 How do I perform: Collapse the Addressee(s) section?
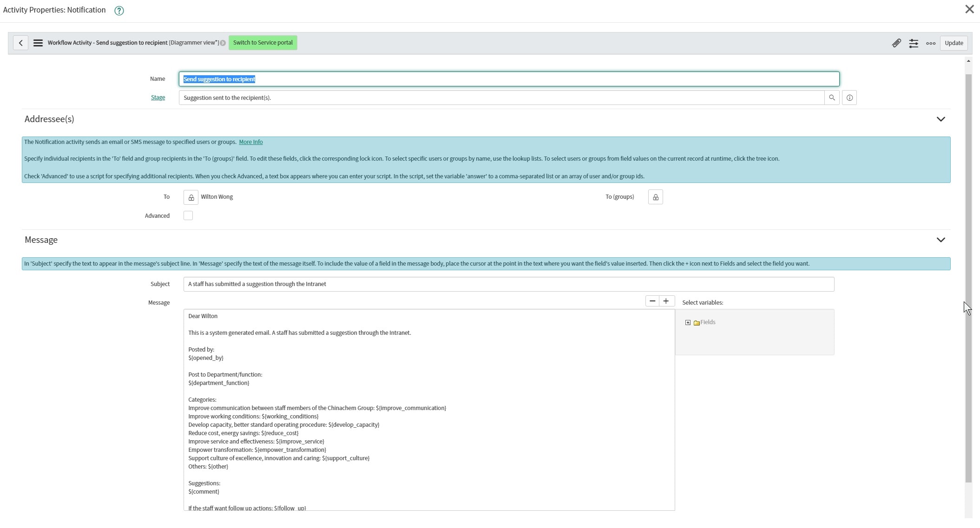coord(941,119)
